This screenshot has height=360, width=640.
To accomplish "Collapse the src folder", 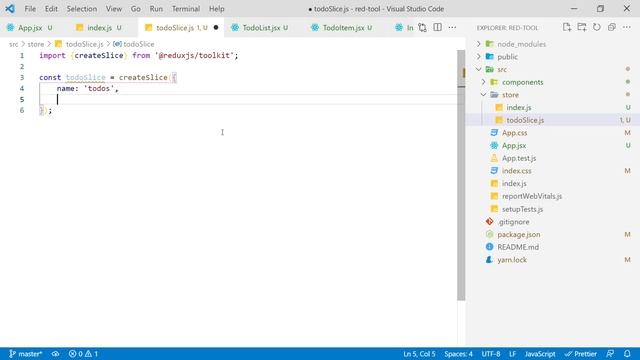I will (x=502, y=69).
